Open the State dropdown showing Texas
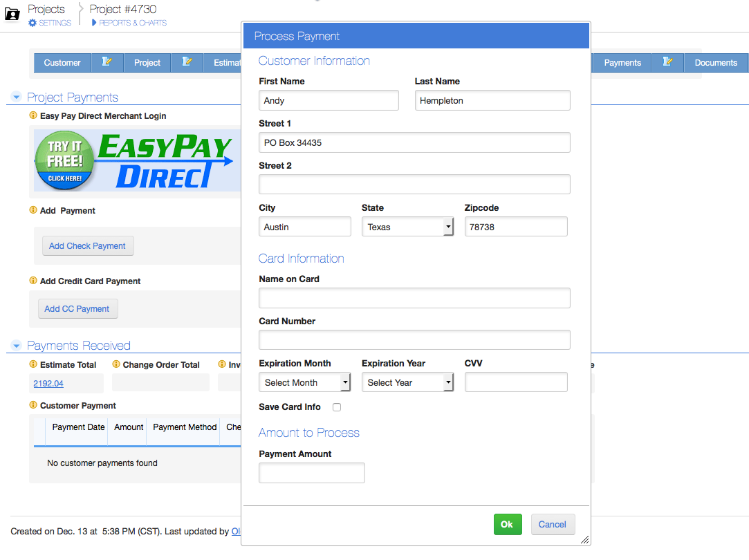This screenshot has width=749, height=560. (407, 227)
